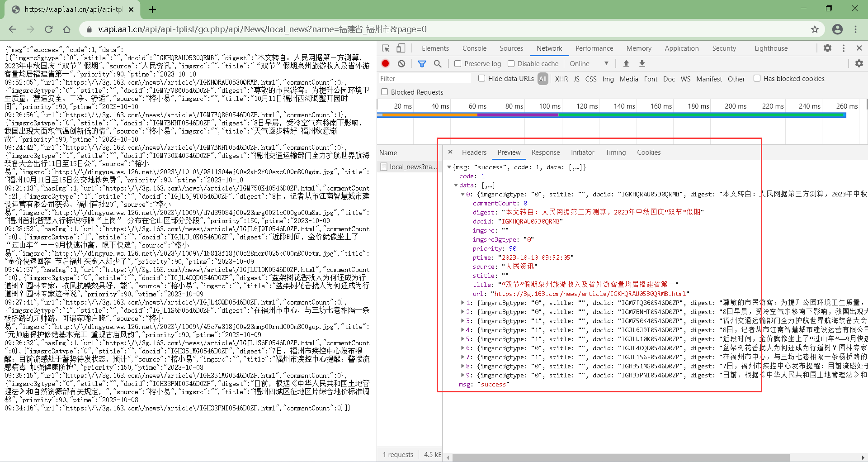The width and height of the screenshot is (868, 462).
Task: Toggle the device toolbar icon
Action: 401,48
